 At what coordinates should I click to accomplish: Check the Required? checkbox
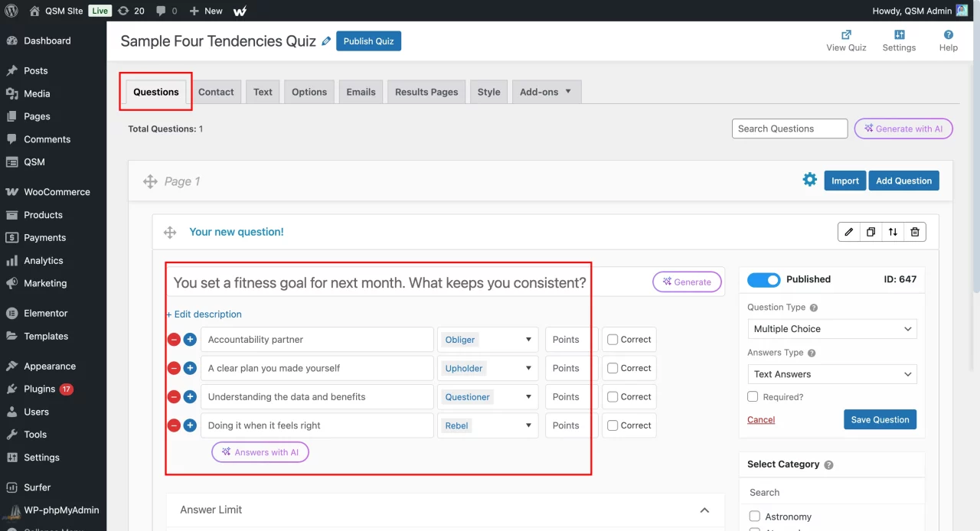tap(753, 397)
